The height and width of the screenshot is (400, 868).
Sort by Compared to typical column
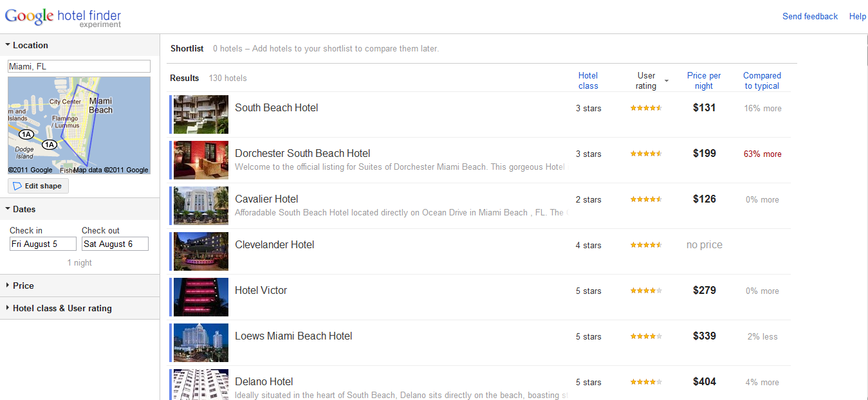(x=762, y=80)
